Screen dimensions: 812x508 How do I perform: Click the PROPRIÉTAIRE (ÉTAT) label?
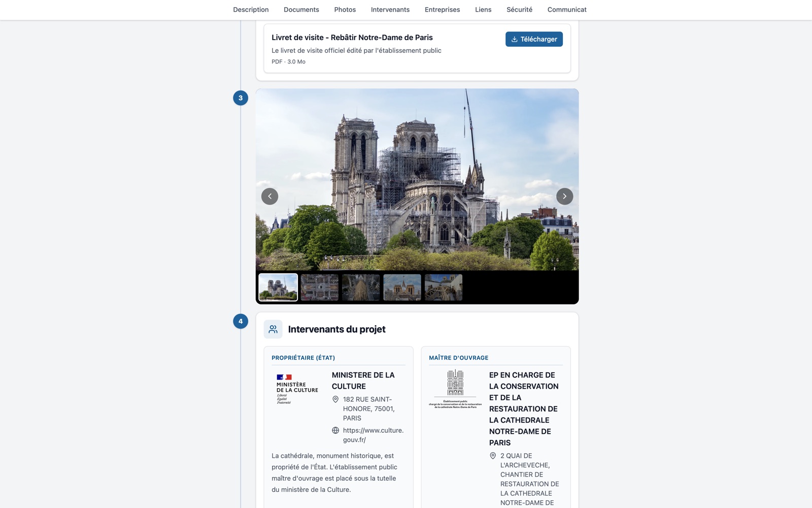click(x=303, y=358)
